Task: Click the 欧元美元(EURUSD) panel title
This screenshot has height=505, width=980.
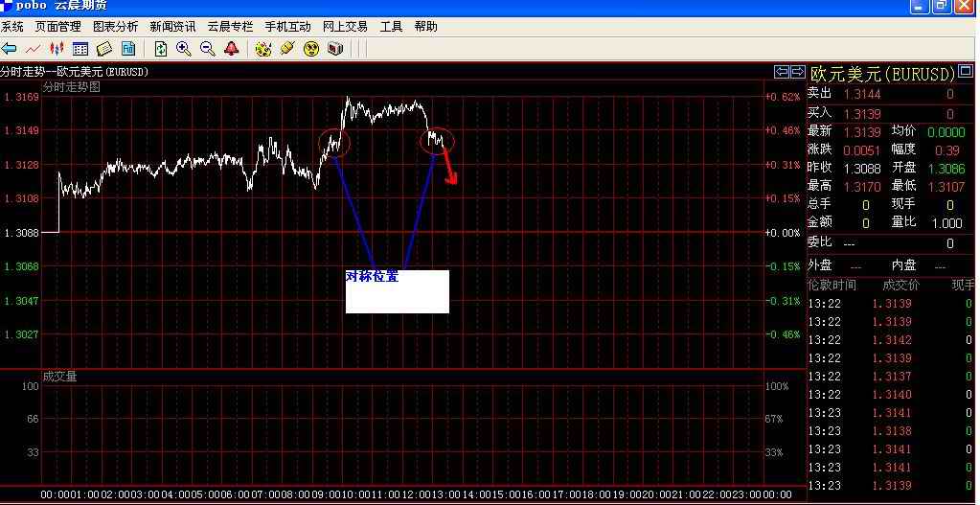Action: point(883,74)
